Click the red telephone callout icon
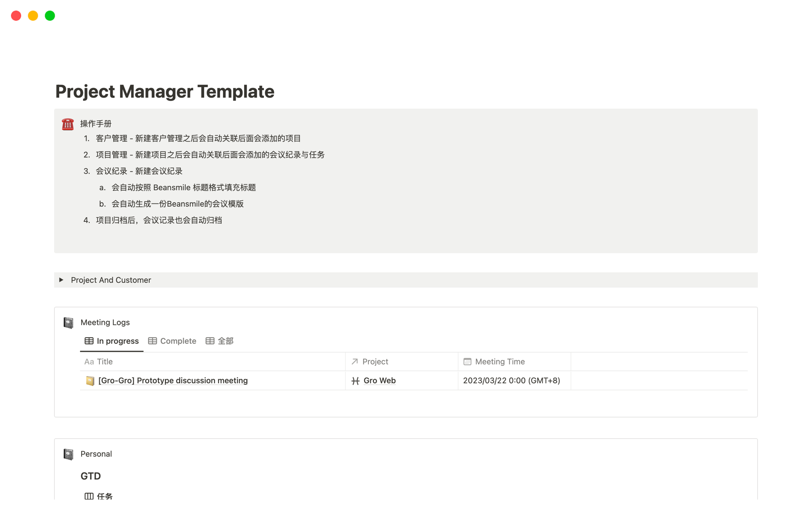 (68, 124)
